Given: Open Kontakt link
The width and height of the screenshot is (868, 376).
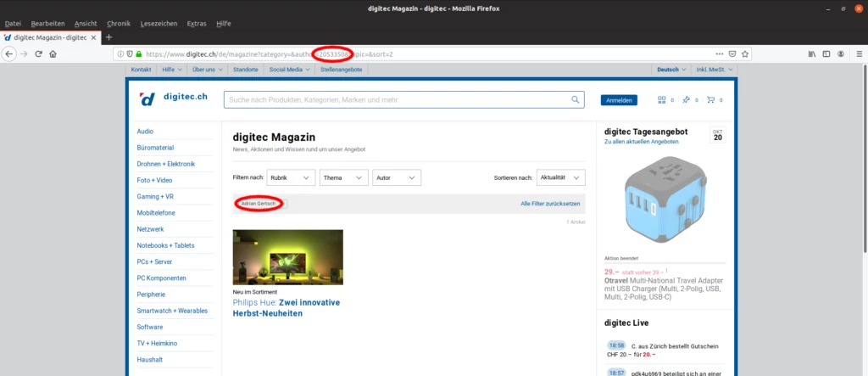Looking at the screenshot, I should click(x=142, y=70).
